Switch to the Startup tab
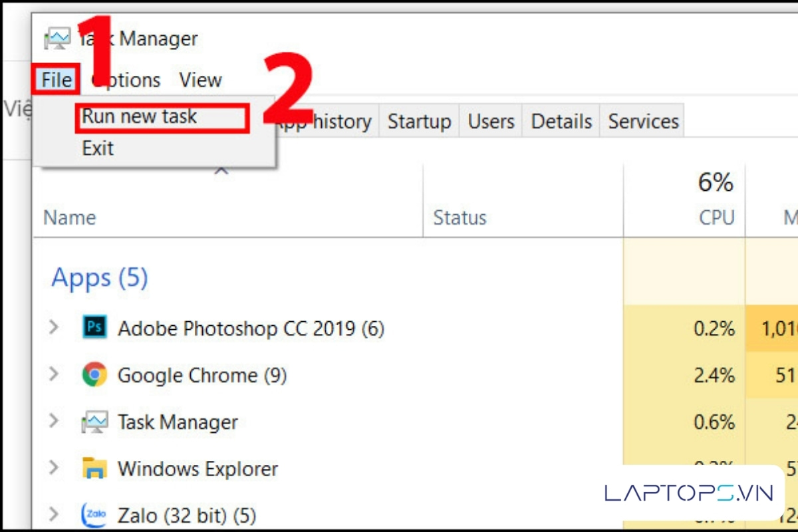 coord(419,122)
